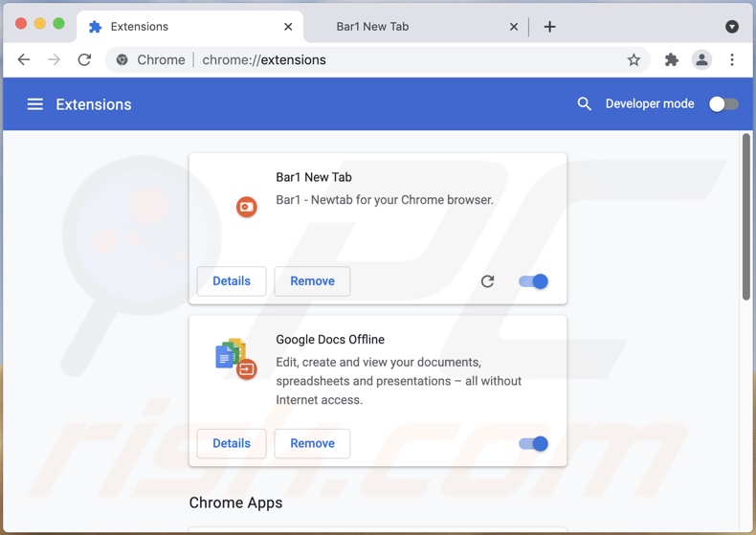Click the 'Developer mode' label
The height and width of the screenshot is (535, 756).
pos(650,103)
